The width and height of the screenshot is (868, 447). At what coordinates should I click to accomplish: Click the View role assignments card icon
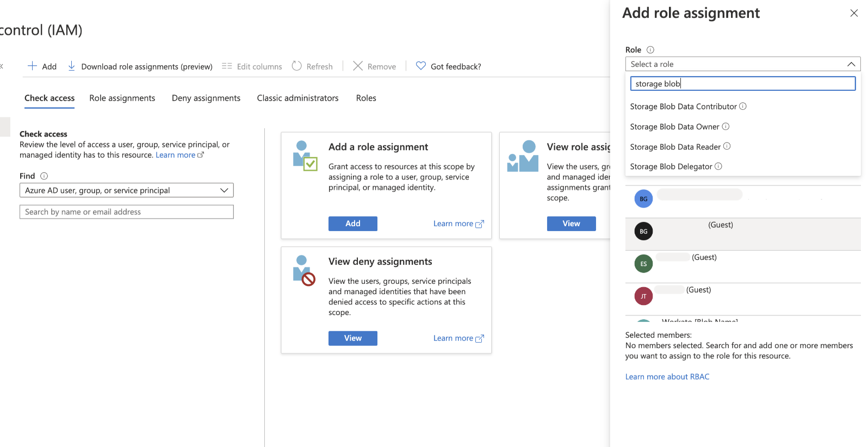tap(523, 156)
